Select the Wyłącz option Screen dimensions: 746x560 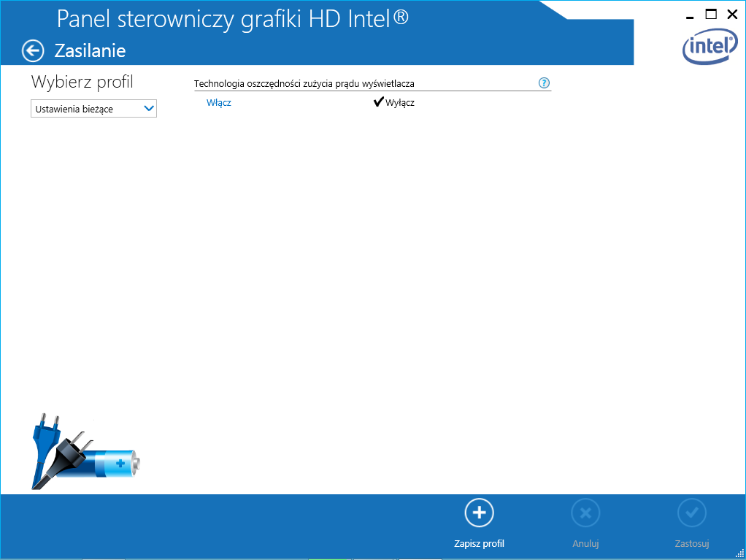tap(394, 102)
